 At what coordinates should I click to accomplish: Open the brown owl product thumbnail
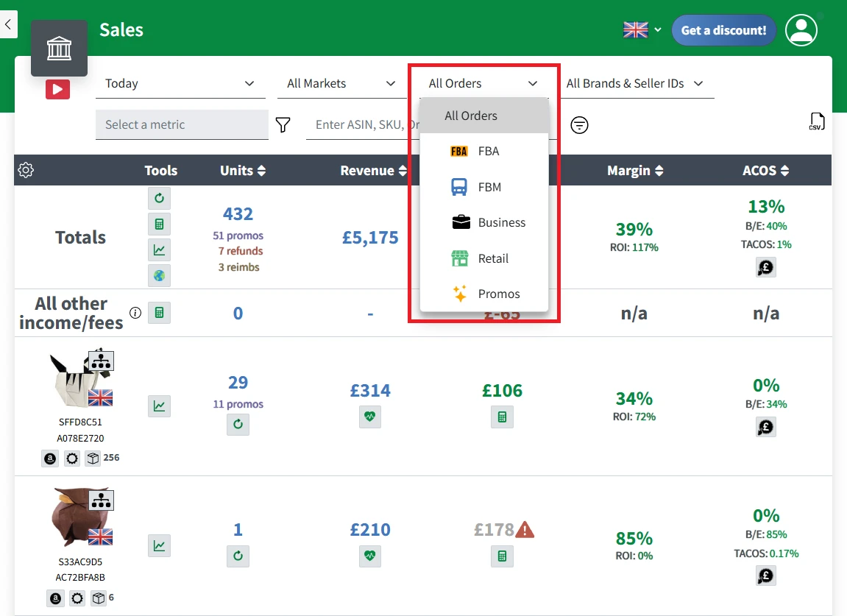pos(82,517)
